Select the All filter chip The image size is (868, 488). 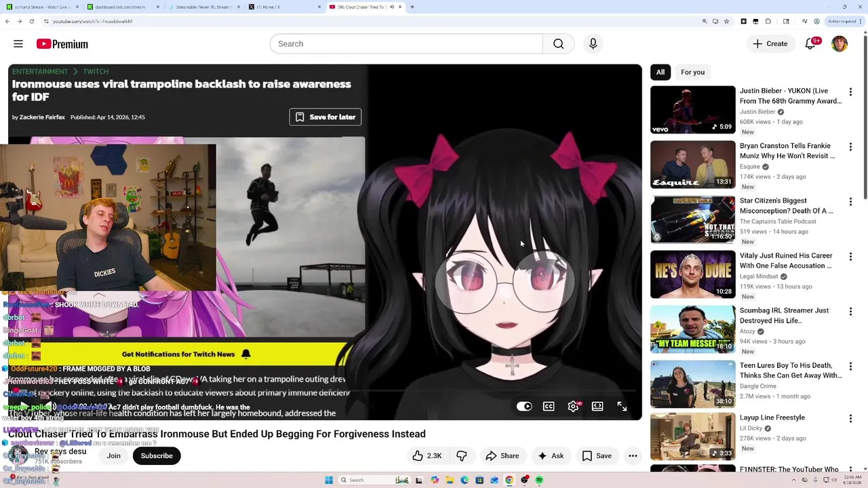(x=660, y=72)
